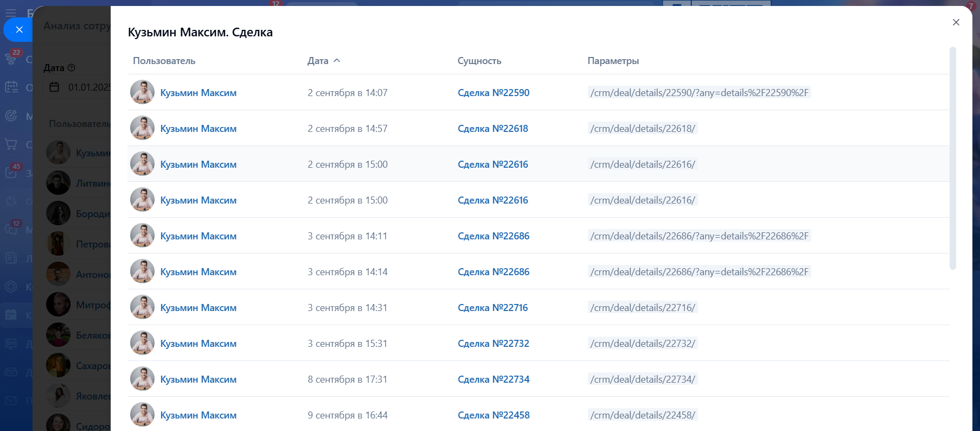
Task: Click Кузьмин Максим name in first row
Action: pos(198,93)
